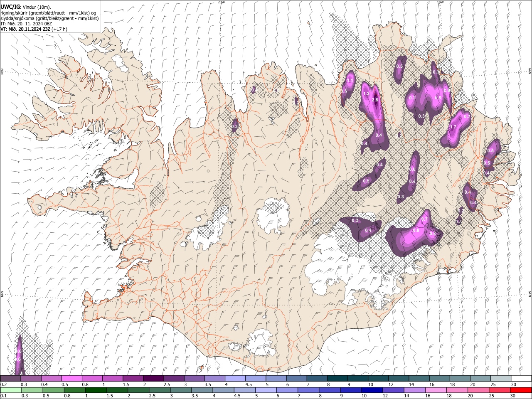532x399 pixels.
Task: Click the 'UWC/IG: Vindur (10m),' title line
Action: (x=25, y=7)
